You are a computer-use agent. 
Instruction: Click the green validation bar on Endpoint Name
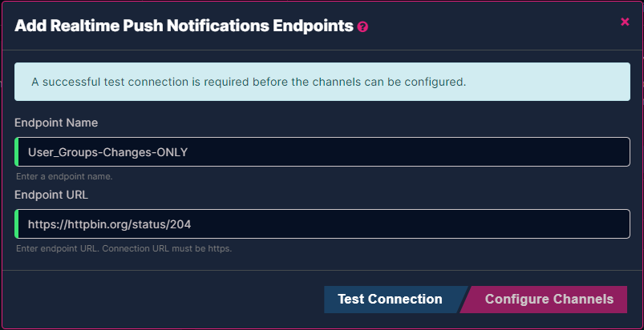point(16,151)
